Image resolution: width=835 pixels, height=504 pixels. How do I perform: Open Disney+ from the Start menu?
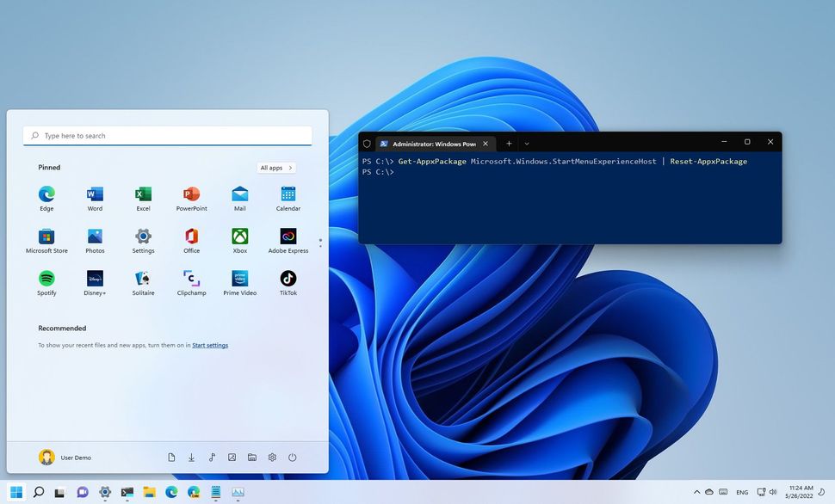pyautogui.click(x=95, y=281)
